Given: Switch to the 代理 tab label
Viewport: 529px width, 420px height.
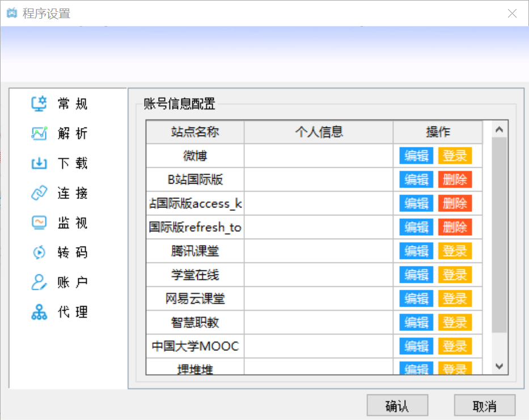Looking at the screenshot, I should pos(73,312).
